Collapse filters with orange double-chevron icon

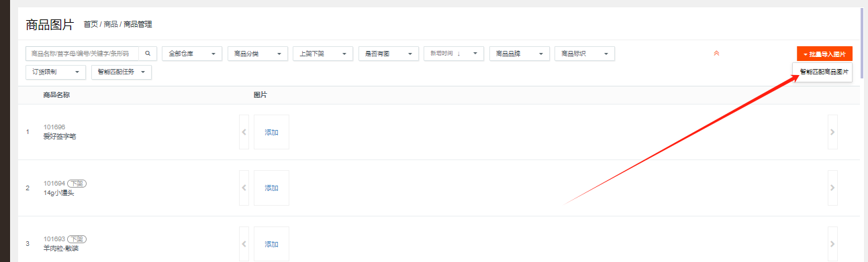pyautogui.click(x=716, y=53)
